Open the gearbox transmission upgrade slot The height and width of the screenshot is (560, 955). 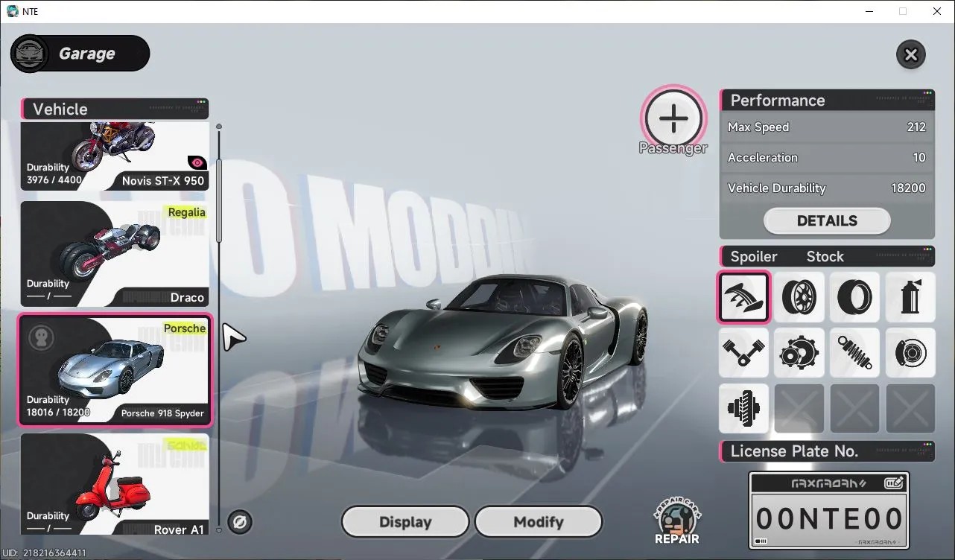[x=799, y=352]
